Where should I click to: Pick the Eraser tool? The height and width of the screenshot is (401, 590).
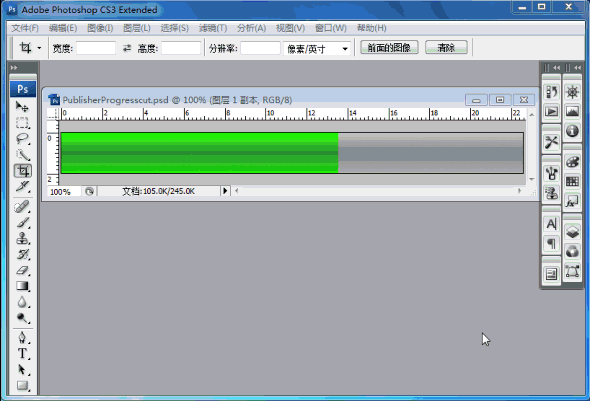click(x=23, y=270)
